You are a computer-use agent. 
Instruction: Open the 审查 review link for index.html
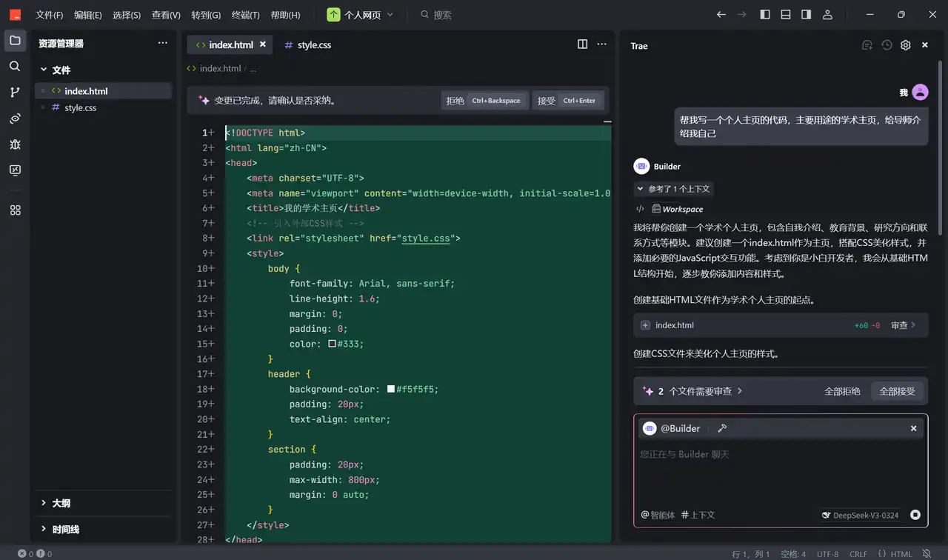point(904,325)
